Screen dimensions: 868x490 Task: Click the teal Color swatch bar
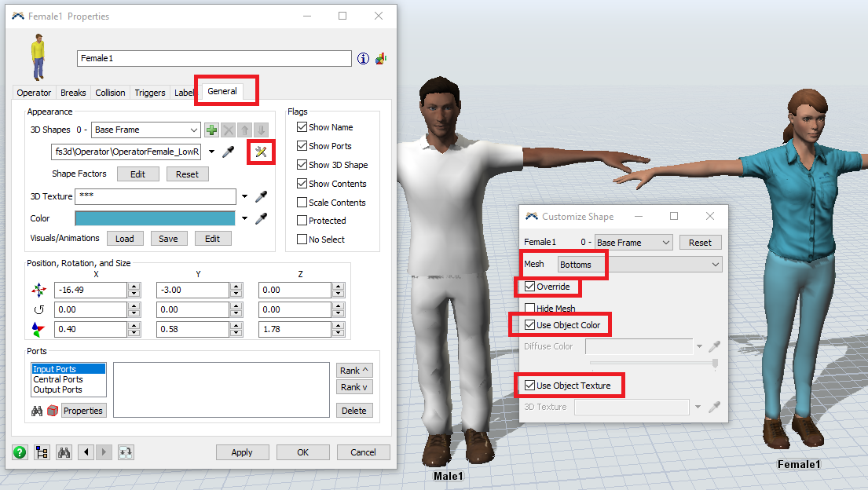155,218
